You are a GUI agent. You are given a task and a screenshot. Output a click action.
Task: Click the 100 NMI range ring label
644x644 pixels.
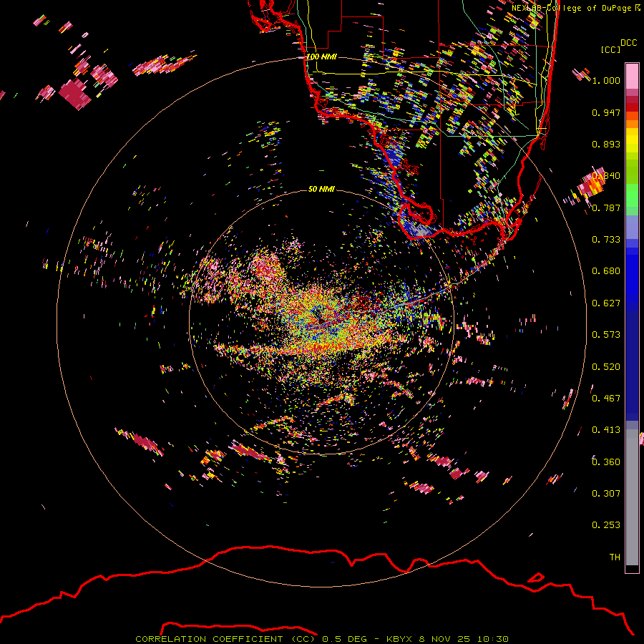click(321, 57)
